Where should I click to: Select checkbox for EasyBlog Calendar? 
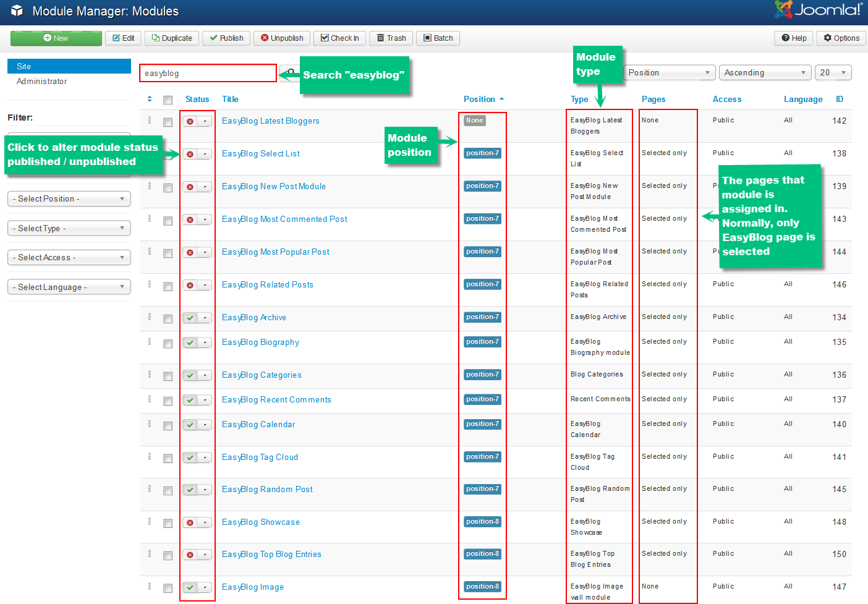(168, 426)
